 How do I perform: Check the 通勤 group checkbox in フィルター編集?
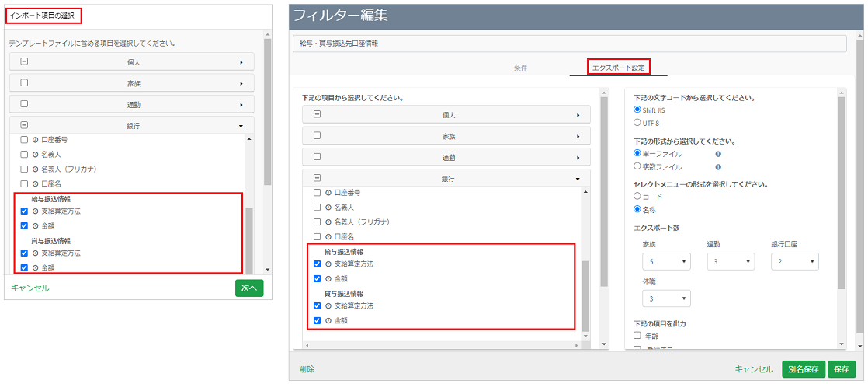pyautogui.click(x=318, y=157)
